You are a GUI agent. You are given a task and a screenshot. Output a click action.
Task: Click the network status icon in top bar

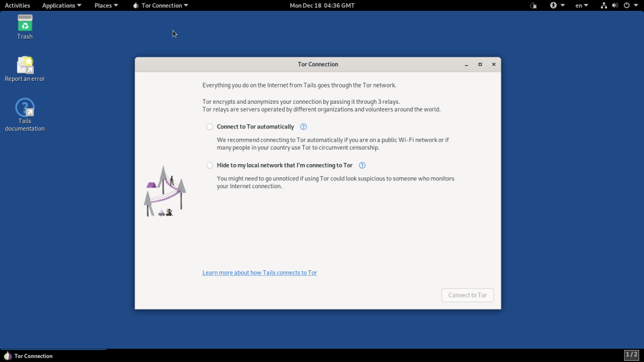coord(604,5)
